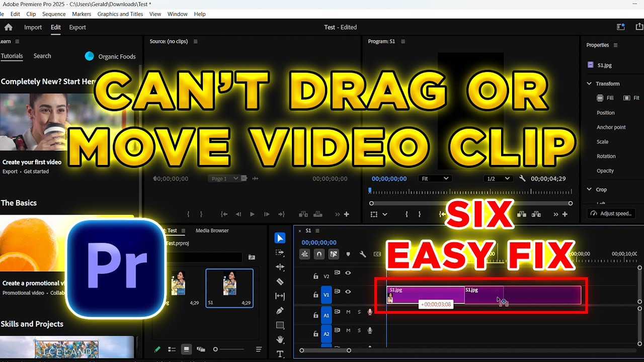Switch to the Export workspace tab
The height and width of the screenshot is (362, 644).
coord(77,27)
